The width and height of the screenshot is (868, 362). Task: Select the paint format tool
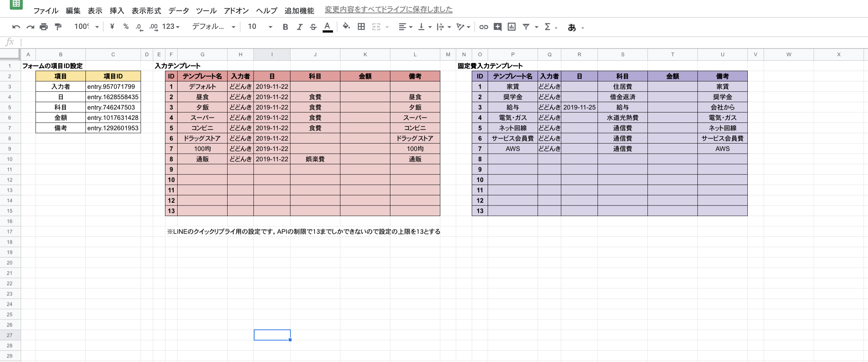click(x=58, y=27)
